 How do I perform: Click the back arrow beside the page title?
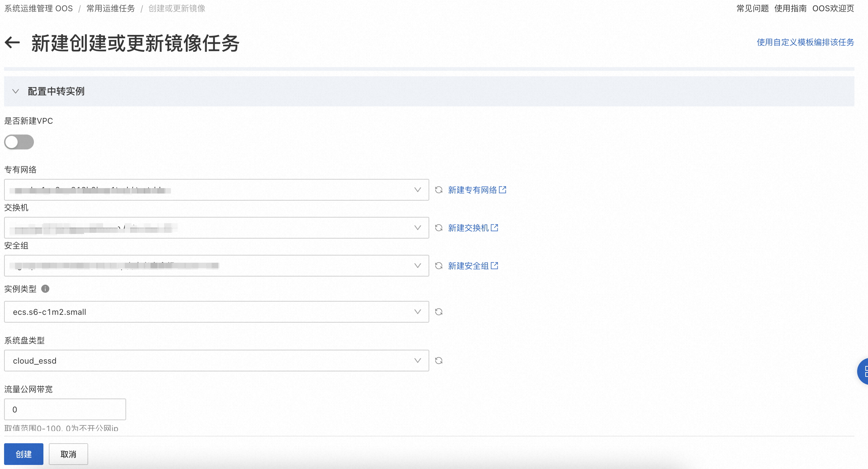[x=13, y=43]
